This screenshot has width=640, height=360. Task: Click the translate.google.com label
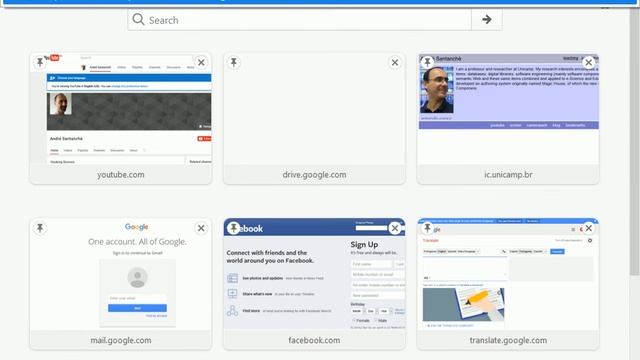(x=508, y=340)
